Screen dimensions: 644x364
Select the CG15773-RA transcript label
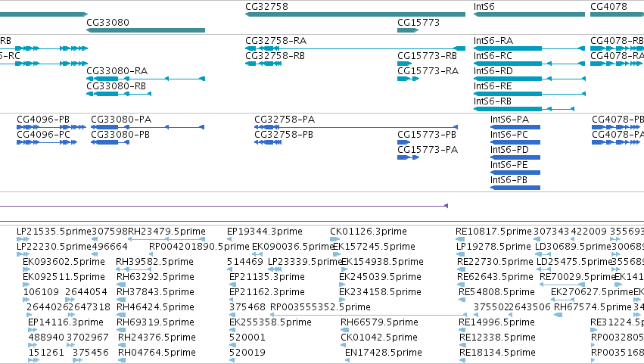[x=428, y=71]
